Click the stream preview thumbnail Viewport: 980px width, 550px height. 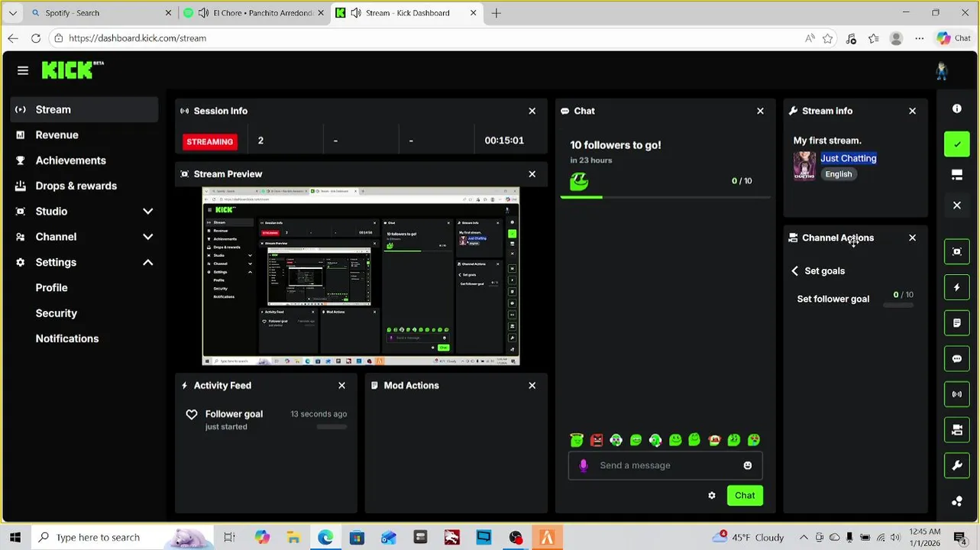pos(361,276)
